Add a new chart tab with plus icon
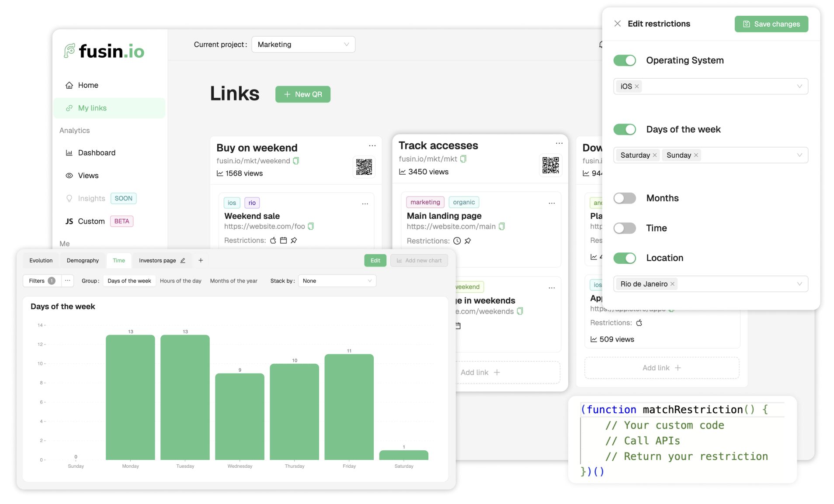The width and height of the screenshot is (834, 504). 201,261
